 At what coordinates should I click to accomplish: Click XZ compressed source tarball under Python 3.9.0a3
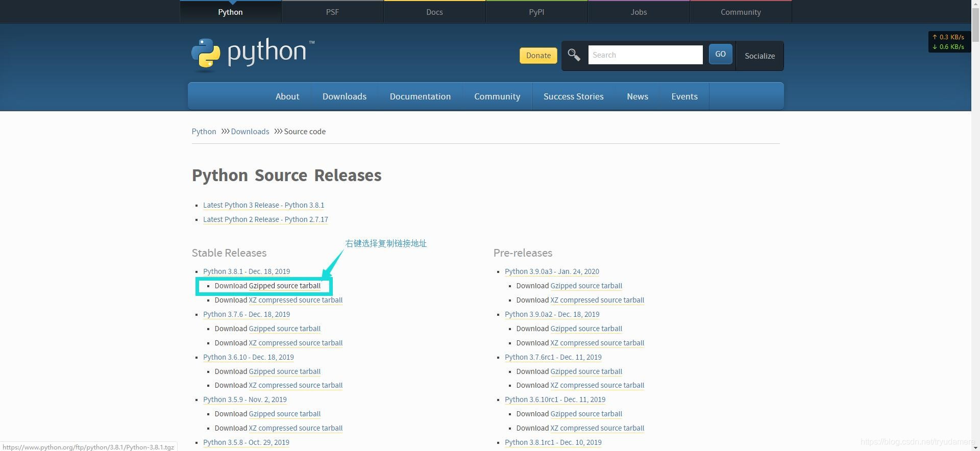pos(597,300)
